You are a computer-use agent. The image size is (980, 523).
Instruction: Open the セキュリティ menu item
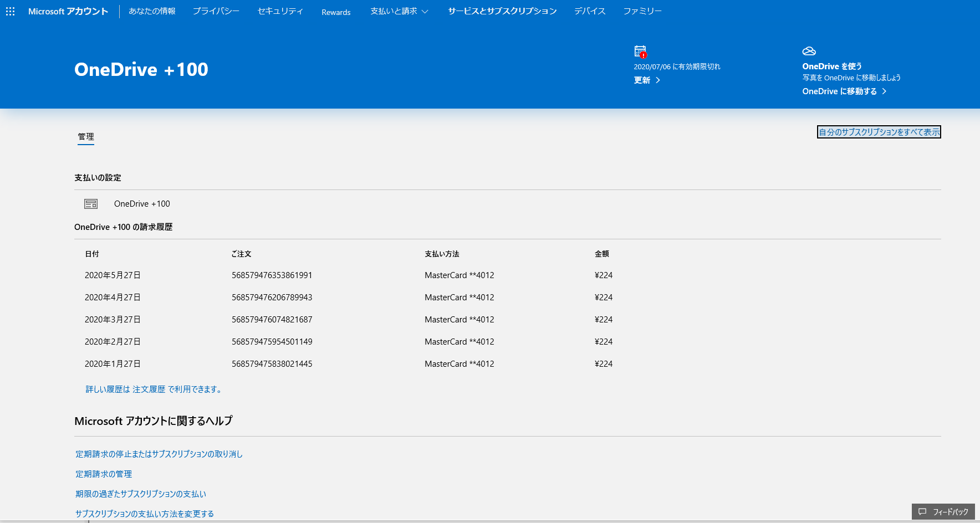pos(280,11)
